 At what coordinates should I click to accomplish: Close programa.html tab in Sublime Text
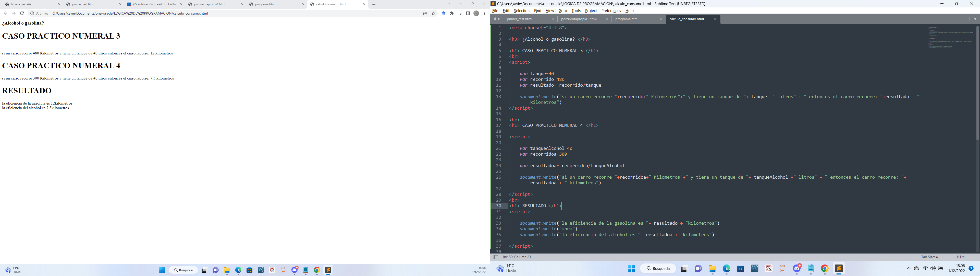pyautogui.click(x=661, y=19)
